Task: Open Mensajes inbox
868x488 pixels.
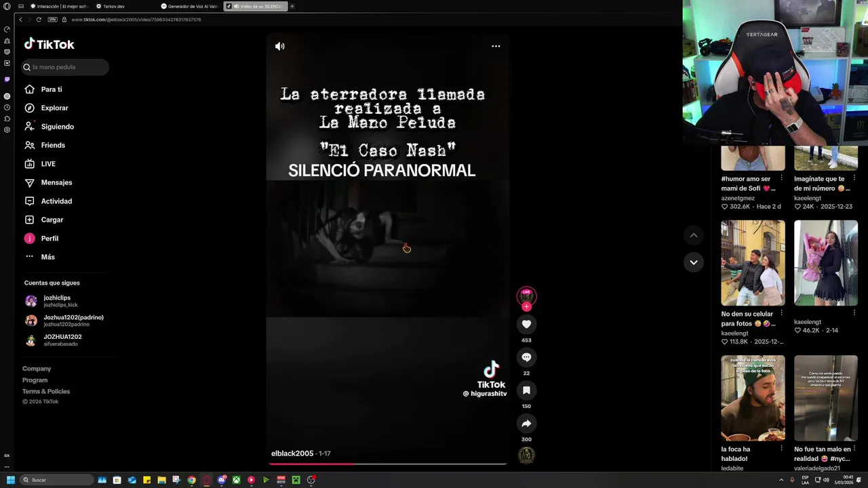Action: tap(49, 182)
